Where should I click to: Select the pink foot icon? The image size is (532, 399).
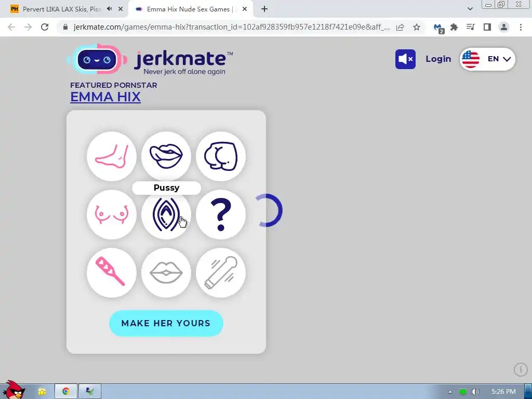112,156
